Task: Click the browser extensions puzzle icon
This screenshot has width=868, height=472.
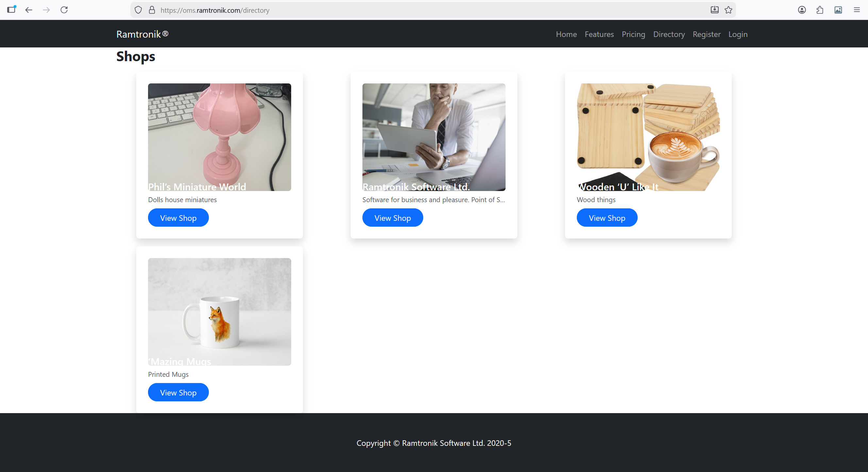Action: coord(820,10)
